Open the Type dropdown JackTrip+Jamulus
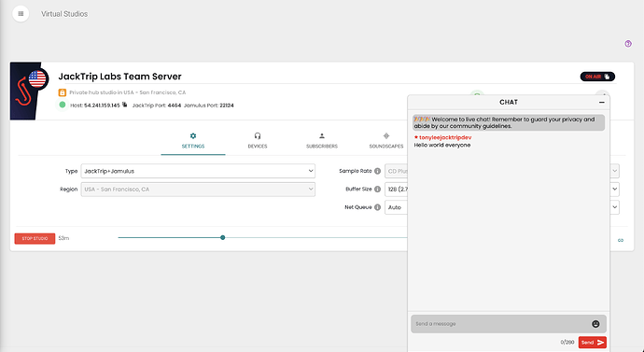Viewport: 644px width, 352px height. coord(198,171)
